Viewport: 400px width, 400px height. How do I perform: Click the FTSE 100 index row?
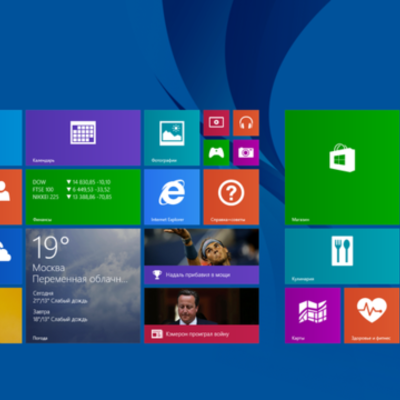tap(72, 189)
